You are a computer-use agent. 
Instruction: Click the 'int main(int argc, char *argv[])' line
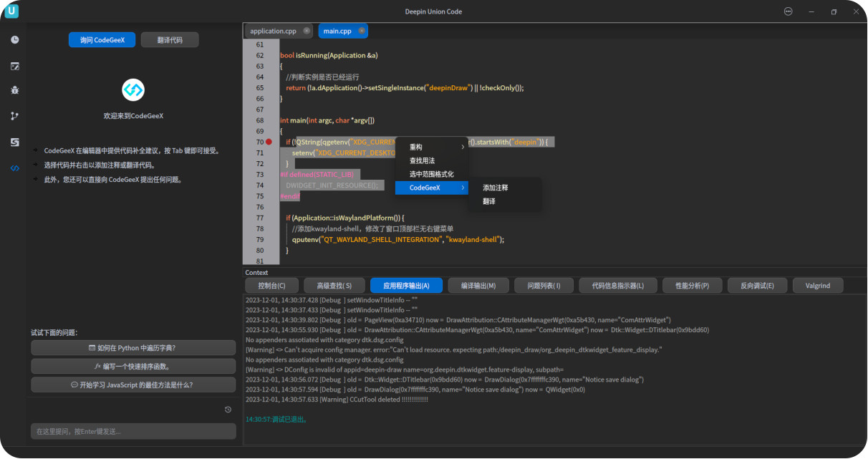click(x=327, y=120)
